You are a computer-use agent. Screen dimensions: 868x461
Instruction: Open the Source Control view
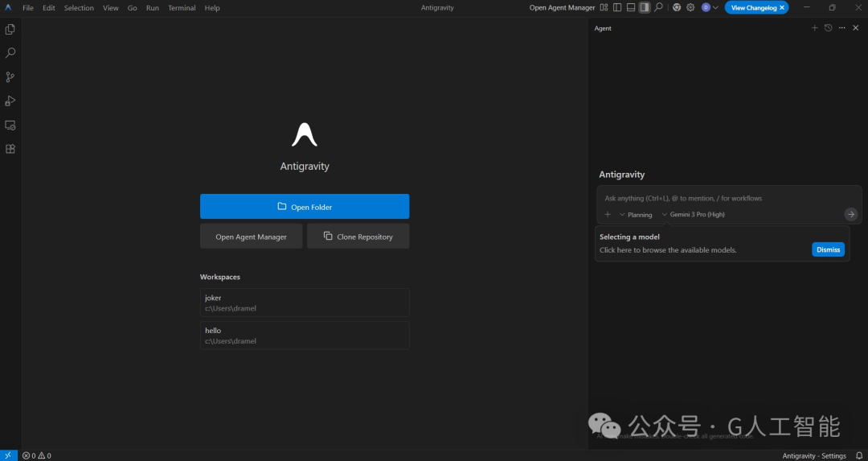coord(10,77)
